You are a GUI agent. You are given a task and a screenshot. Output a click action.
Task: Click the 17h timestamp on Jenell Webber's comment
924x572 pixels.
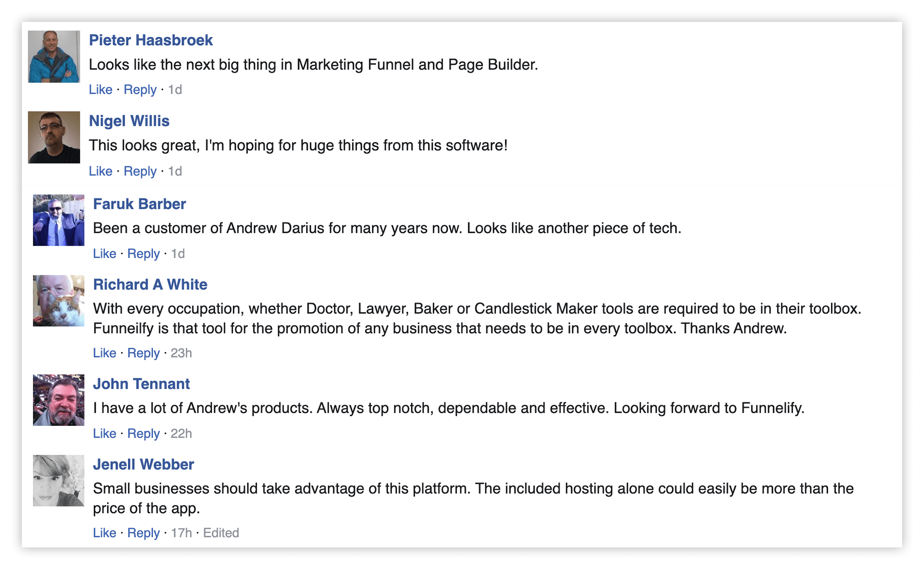(x=181, y=533)
